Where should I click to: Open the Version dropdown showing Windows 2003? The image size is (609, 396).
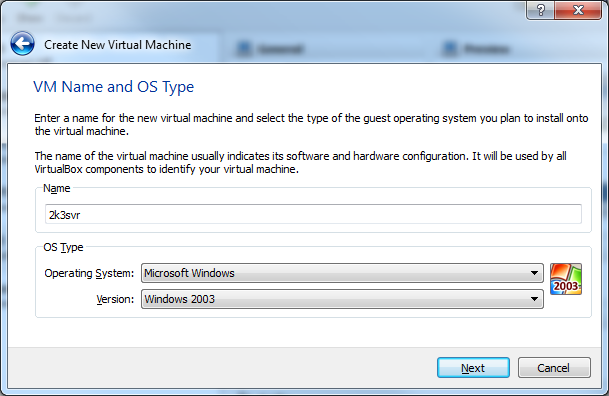point(342,299)
